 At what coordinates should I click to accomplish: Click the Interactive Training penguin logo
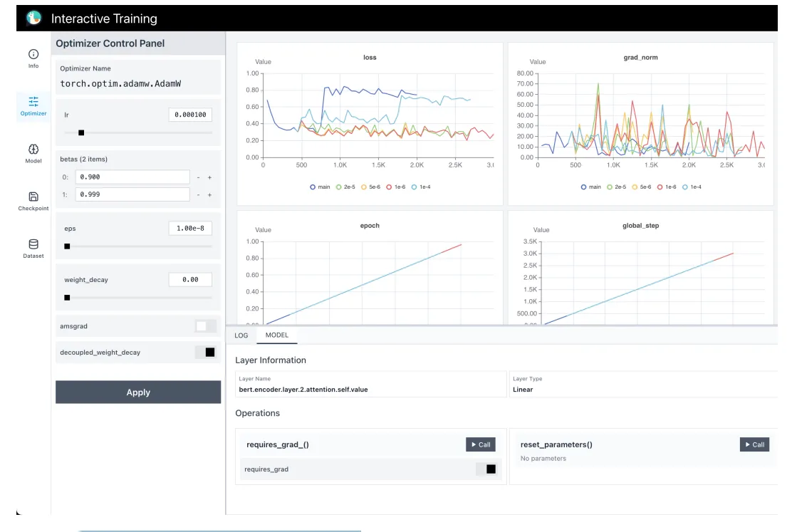click(34, 19)
